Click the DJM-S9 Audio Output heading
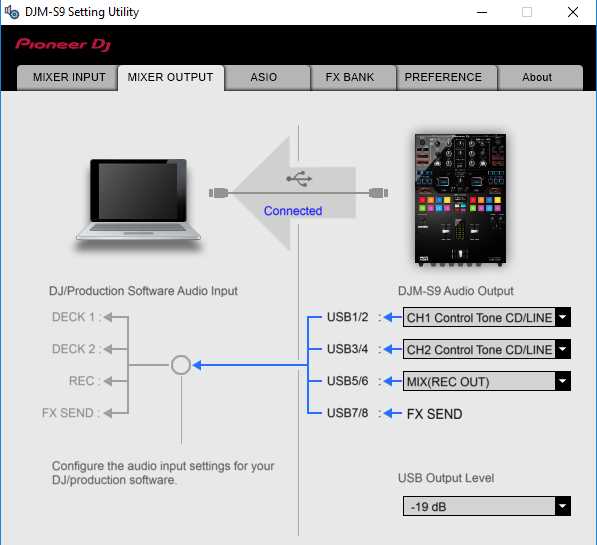597x545 pixels. [456, 291]
